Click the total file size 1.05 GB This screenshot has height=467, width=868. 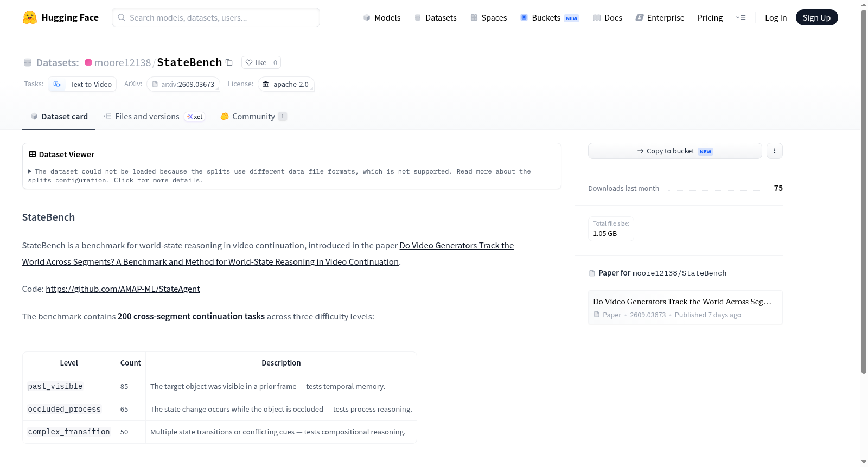click(x=611, y=229)
